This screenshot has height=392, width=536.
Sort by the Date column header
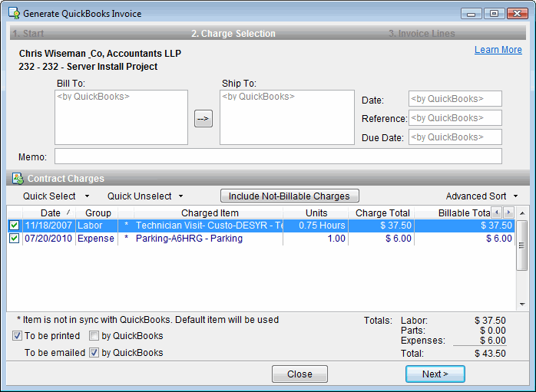coord(51,212)
